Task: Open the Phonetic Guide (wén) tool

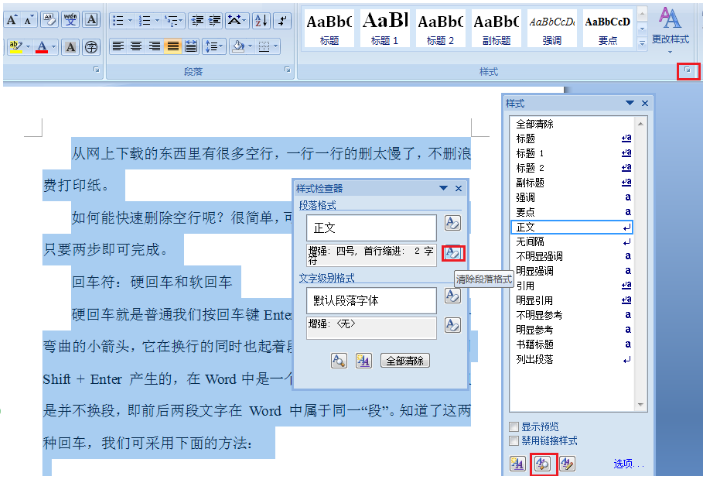Action: pyautogui.click(x=71, y=20)
